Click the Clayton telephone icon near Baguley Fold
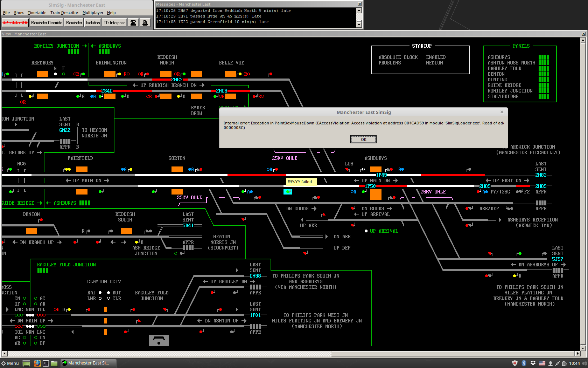The width and height of the screenshot is (588, 368). (159, 340)
